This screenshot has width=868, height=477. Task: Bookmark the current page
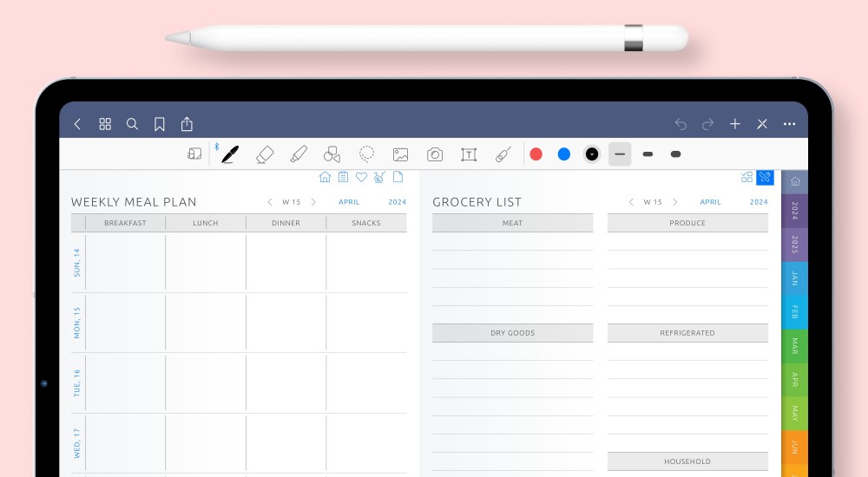tap(160, 124)
